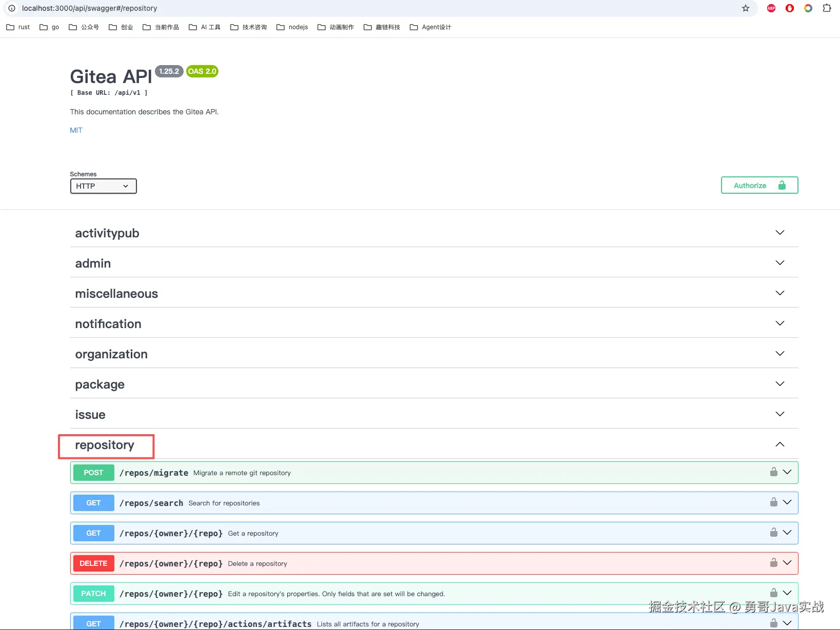Screen dimensions: 840x630
Task: Click the issue tag heading
Action: [x=90, y=415]
